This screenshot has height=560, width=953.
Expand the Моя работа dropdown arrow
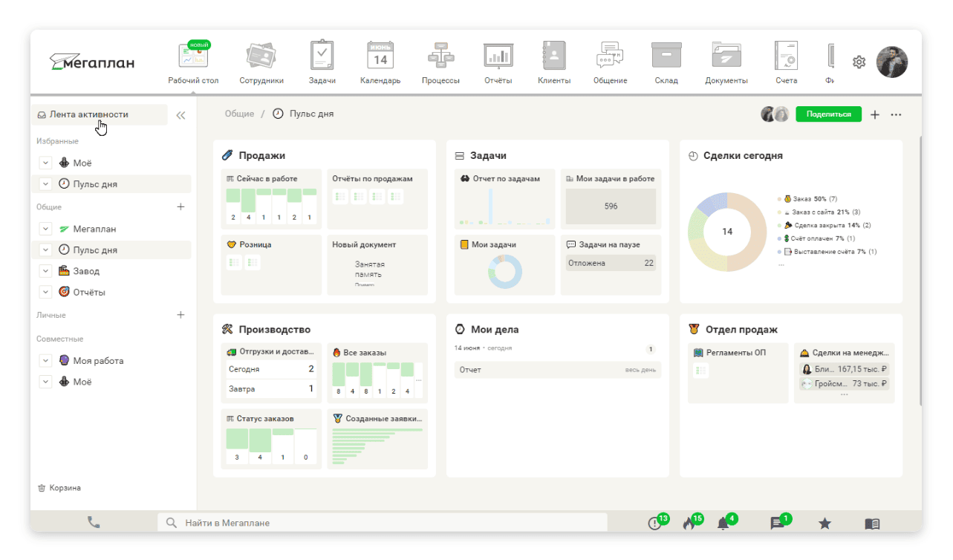point(45,361)
